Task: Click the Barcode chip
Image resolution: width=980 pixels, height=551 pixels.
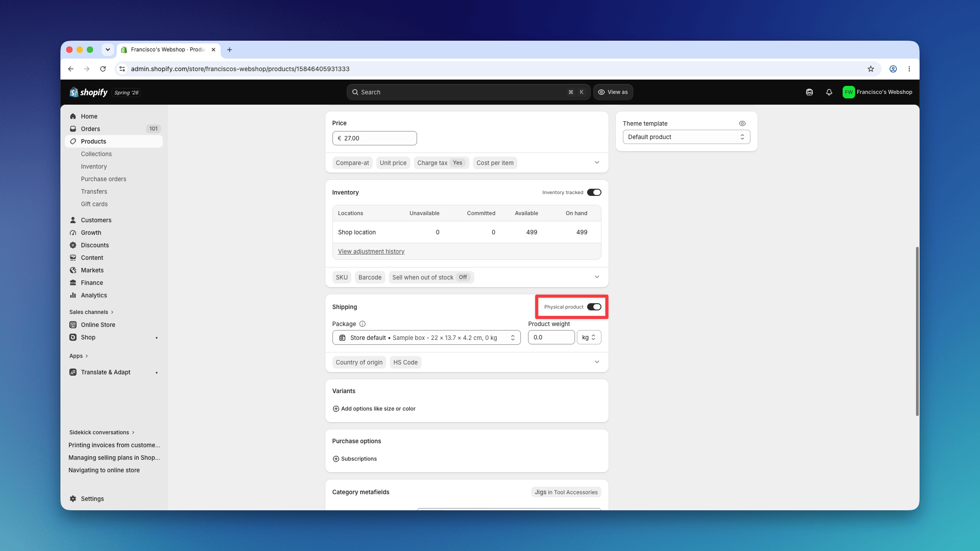Action: [370, 277]
